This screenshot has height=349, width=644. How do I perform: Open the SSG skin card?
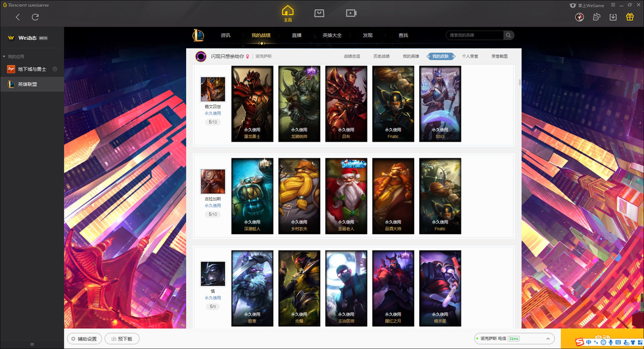point(440,104)
